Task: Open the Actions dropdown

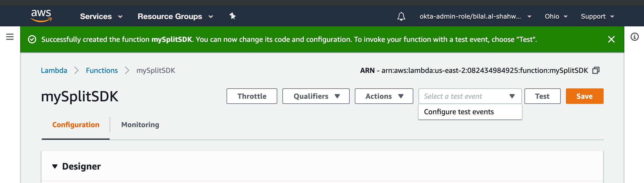Action: pos(384,96)
